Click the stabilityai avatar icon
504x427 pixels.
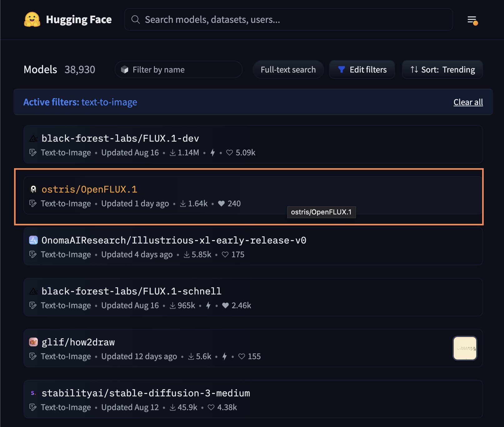click(x=33, y=393)
